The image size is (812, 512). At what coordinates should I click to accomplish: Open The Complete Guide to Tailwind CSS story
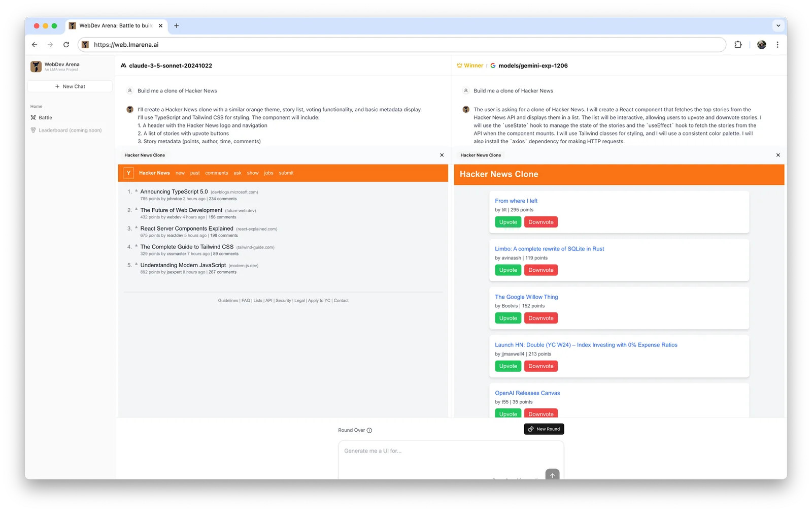(187, 246)
